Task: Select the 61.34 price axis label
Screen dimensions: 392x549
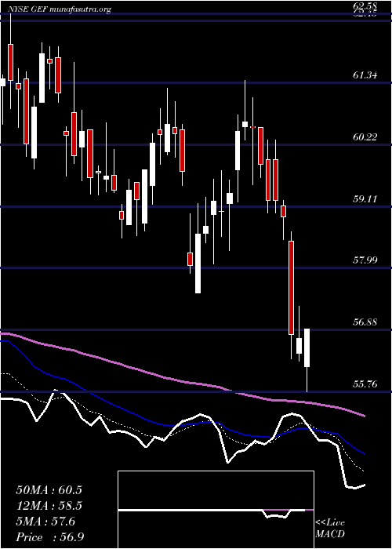Action: point(365,75)
